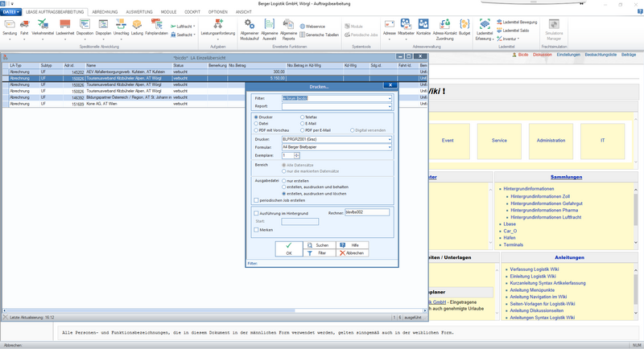Open Fahrplandaten in the ribbon
This screenshot has height=349, width=644.
coord(156,27)
